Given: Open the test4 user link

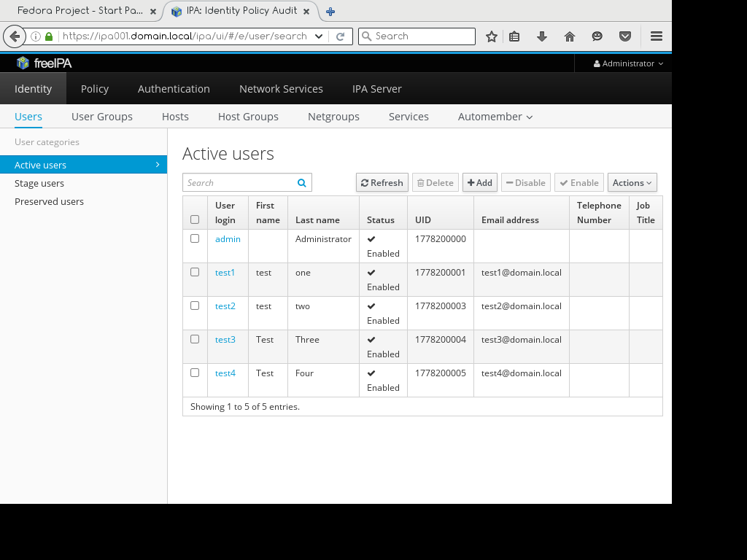Looking at the screenshot, I should coord(225,373).
